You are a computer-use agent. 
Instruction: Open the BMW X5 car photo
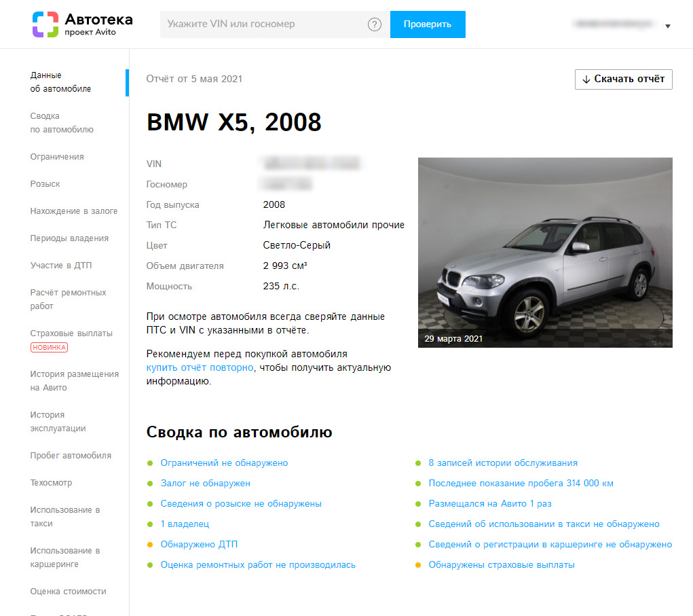tap(545, 253)
